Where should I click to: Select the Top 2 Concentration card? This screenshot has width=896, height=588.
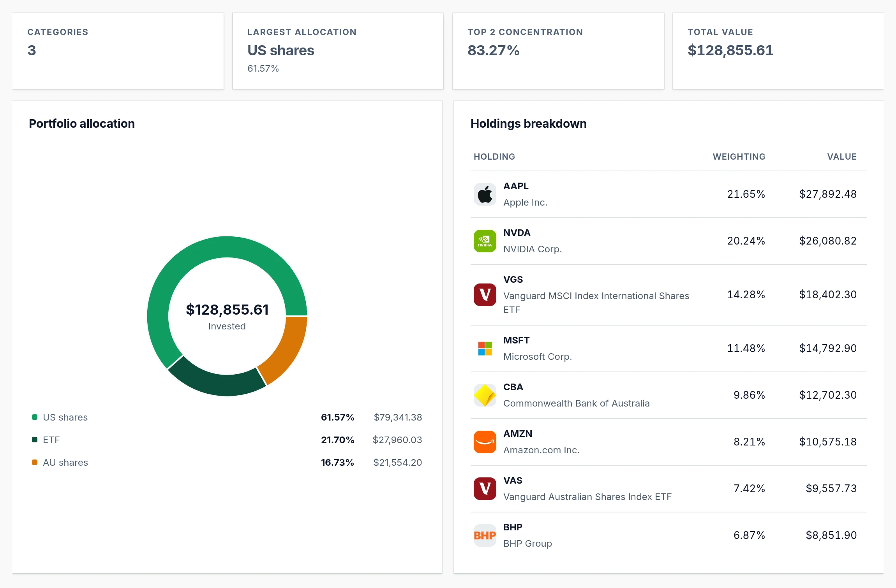(558, 51)
